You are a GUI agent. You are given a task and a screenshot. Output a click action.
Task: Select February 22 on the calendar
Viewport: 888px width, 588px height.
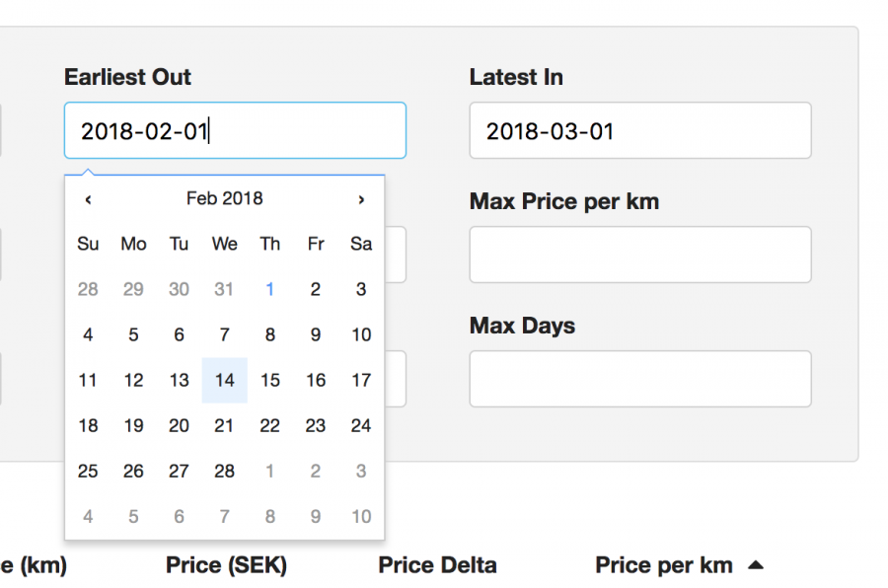269,425
